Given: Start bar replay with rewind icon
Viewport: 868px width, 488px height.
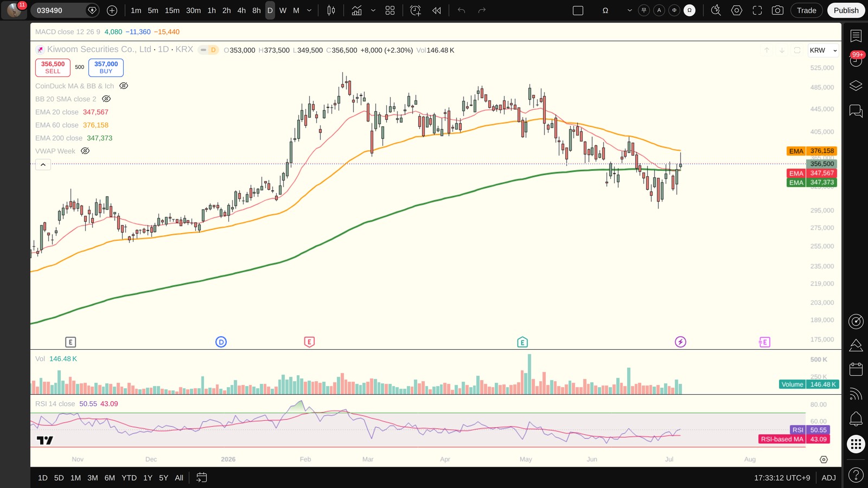Looking at the screenshot, I should click(437, 10).
